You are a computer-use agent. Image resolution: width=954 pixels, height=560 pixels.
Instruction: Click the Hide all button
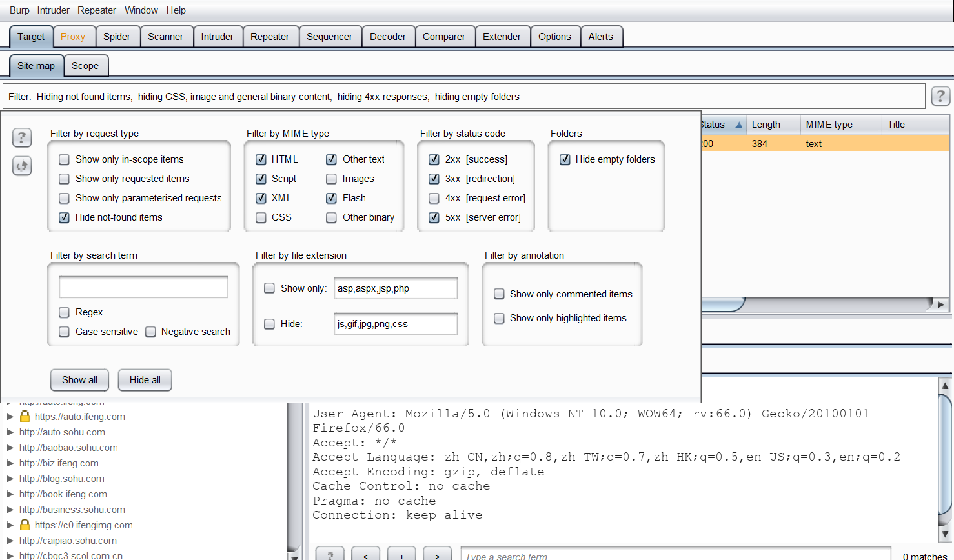coord(145,380)
